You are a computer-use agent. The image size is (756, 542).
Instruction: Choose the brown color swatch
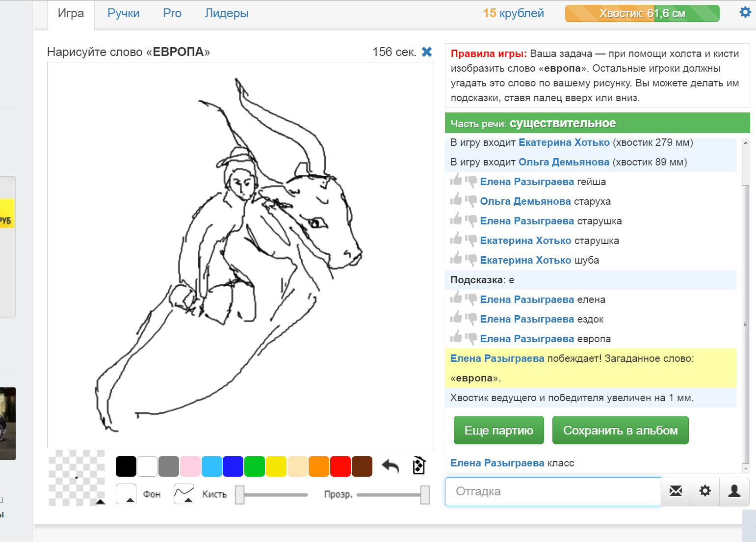tap(362, 466)
